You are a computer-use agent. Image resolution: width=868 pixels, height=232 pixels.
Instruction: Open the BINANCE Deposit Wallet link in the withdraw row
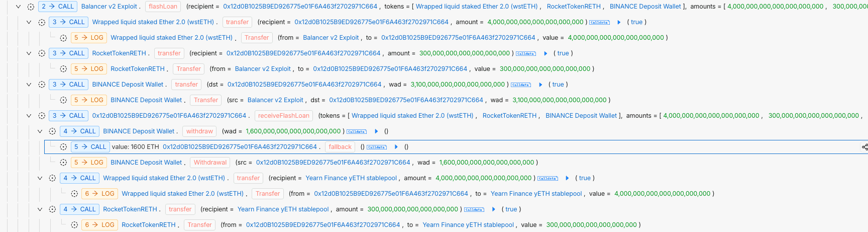[x=139, y=131]
